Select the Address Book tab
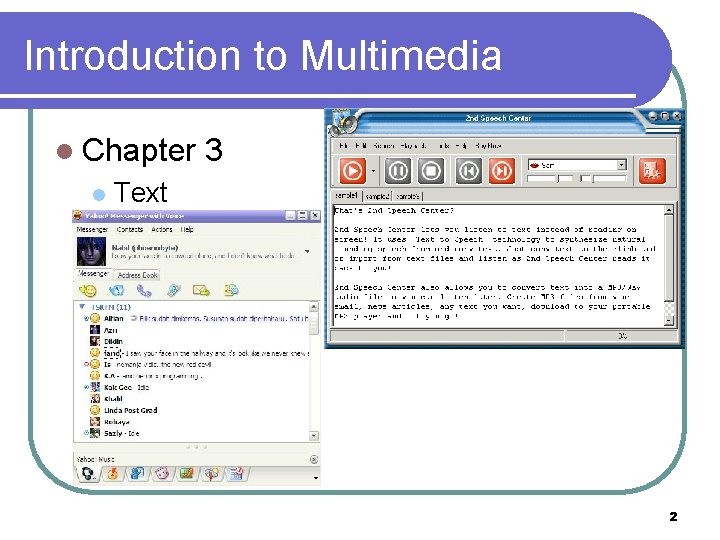The height and width of the screenshot is (540, 720). pos(137,275)
